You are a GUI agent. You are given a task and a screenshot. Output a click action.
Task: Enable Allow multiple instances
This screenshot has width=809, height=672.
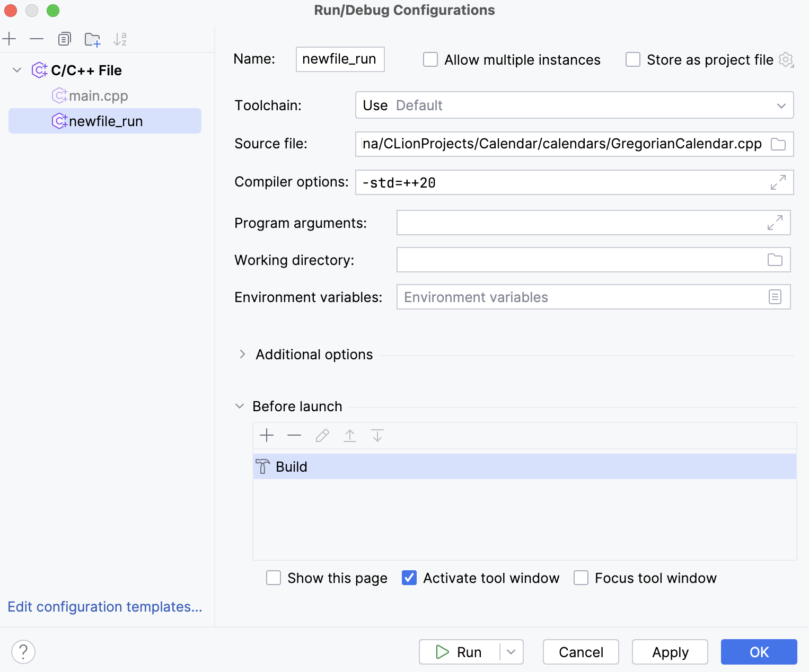coord(430,59)
